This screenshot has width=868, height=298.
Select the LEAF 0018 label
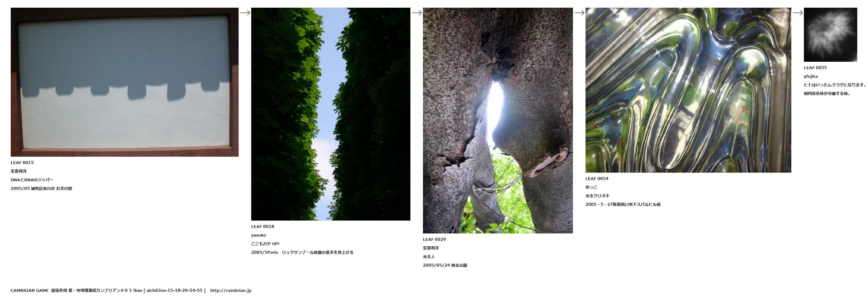pyautogui.click(x=263, y=227)
